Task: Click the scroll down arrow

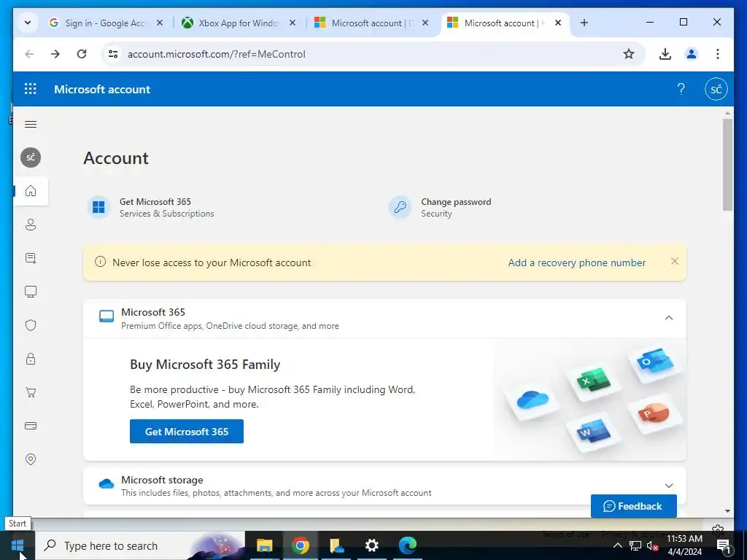Action: (x=727, y=511)
